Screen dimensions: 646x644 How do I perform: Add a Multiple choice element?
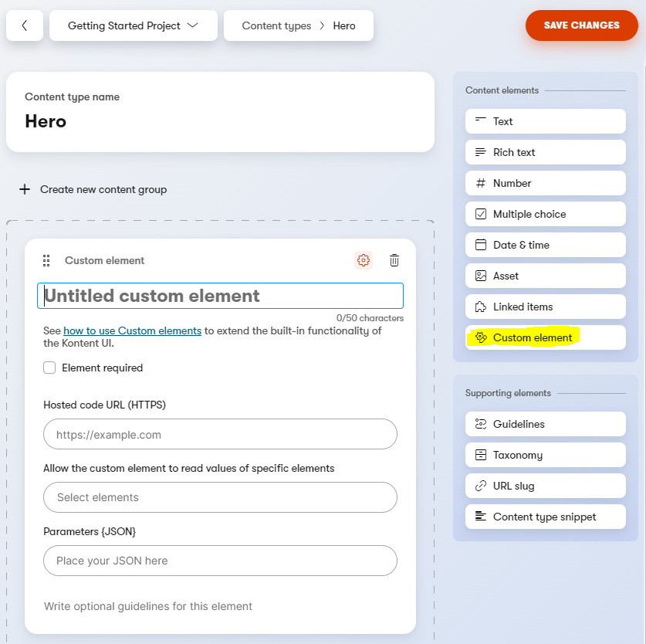coord(545,214)
